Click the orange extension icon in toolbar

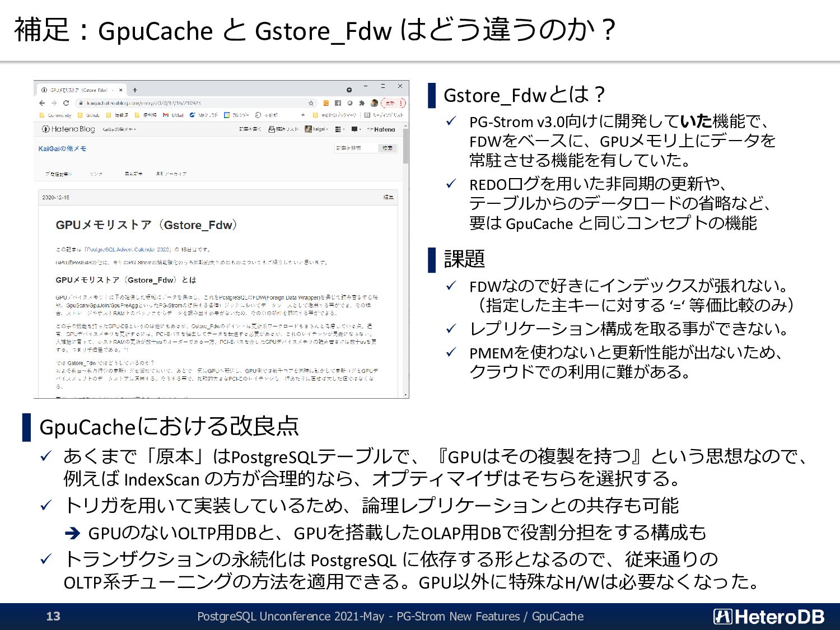coord(326,103)
